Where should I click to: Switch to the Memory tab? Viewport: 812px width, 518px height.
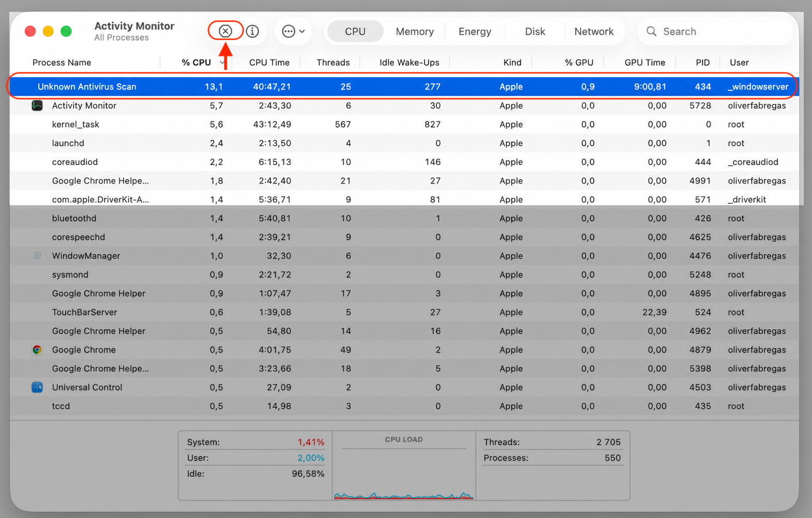coord(415,32)
